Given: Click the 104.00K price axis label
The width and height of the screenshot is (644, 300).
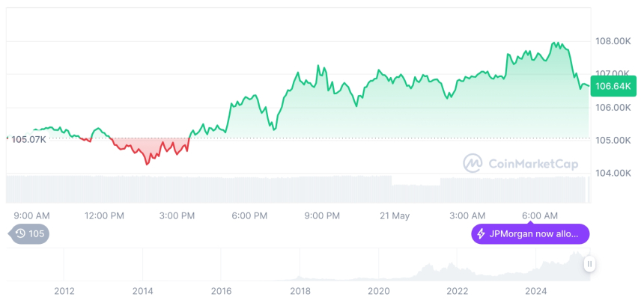Looking at the screenshot, I should [x=612, y=173].
